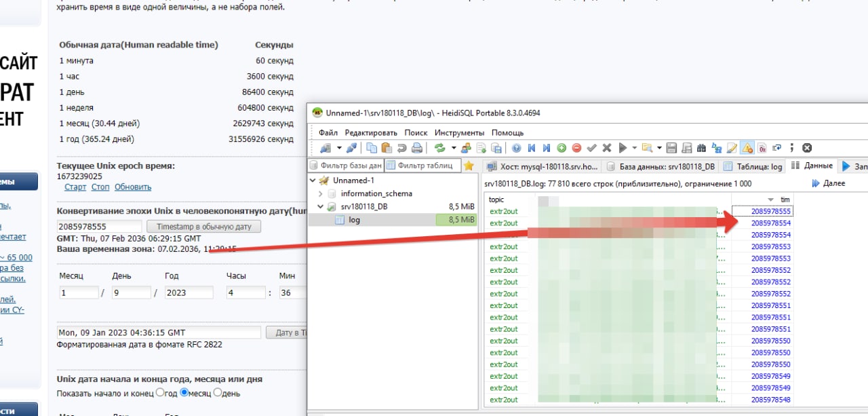Click the timestamp input containing 2085978555 on webpage

pos(100,227)
